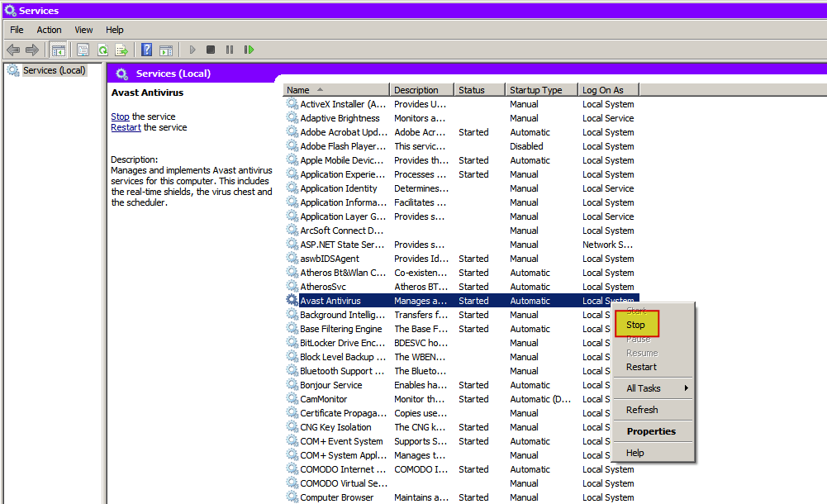The image size is (827, 504).
Task: Click the gear icon beside Avast Antivirus
Action: (291, 300)
